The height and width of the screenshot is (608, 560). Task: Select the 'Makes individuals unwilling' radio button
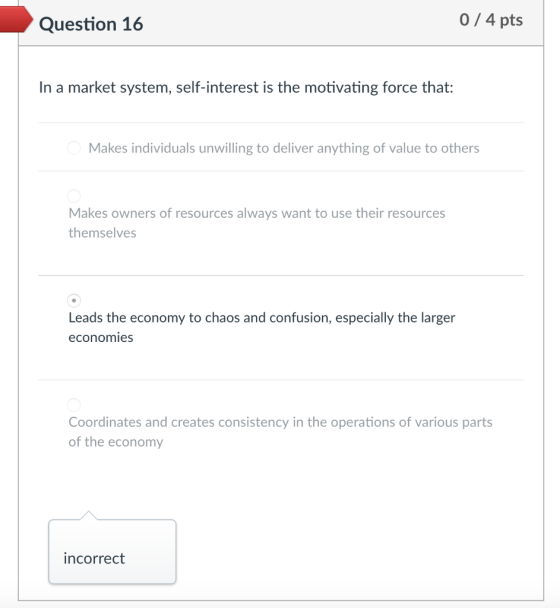(x=74, y=148)
